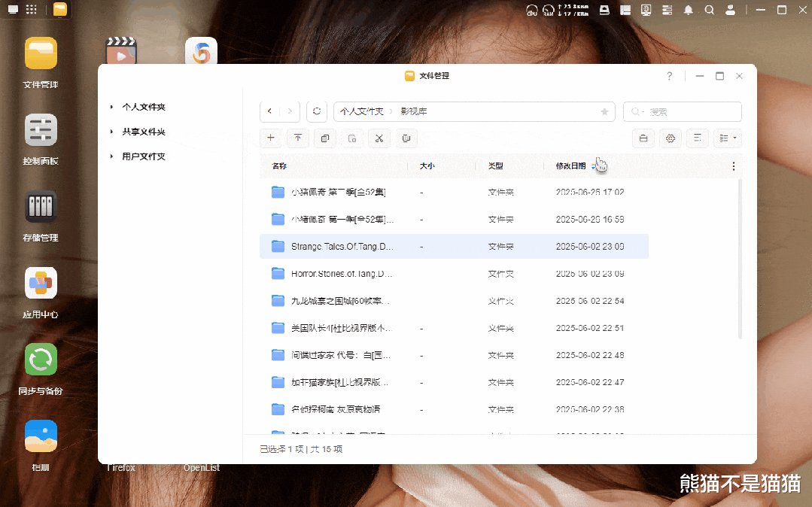Image resolution: width=812 pixels, height=507 pixels.
Task: Favorite this path with star icon
Action: [x=604, y=112]
